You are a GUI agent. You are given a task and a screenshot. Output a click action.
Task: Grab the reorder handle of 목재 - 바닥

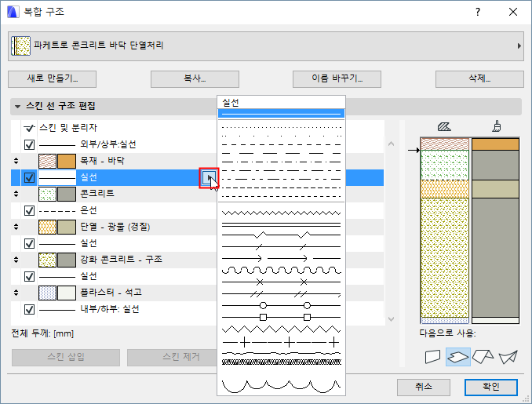click(x=16, y=161)
